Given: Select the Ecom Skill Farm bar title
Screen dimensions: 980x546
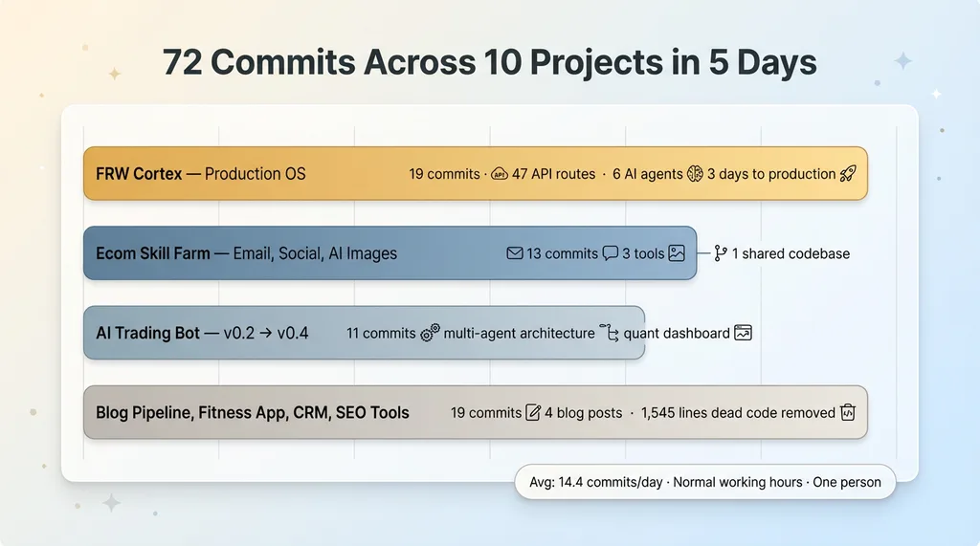Looking at the screenshot, I should (246, 253).
